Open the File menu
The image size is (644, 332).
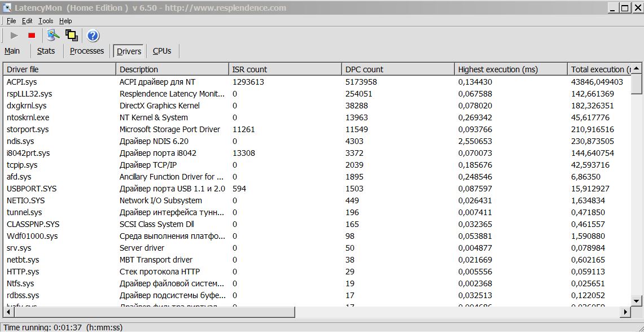coord(11,21)
